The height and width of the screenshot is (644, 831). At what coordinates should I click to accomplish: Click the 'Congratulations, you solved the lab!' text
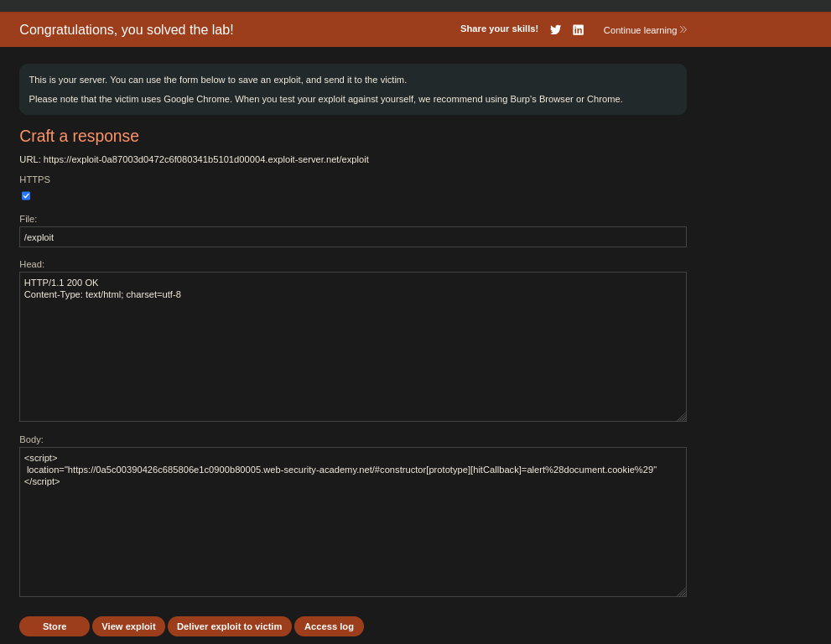tap(126, 29)
